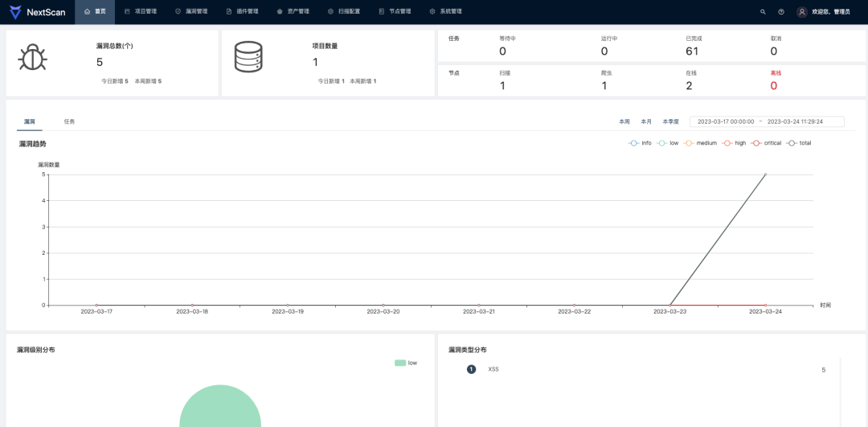This screenshot has height=427, width=868.
Task: Click 本周新增 5 in vulnerability card
Action: pyautogui.click(x=149, y=81)
